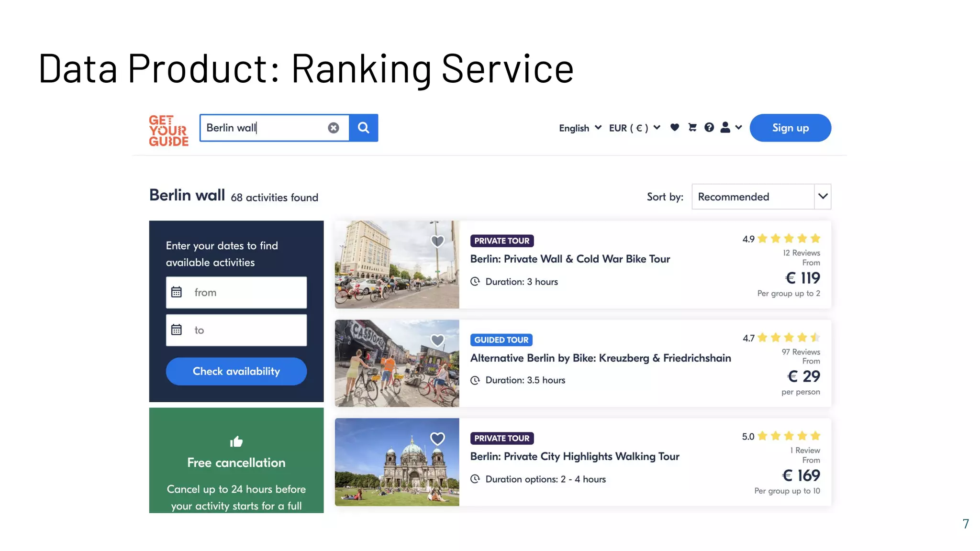Open the Cold War Bike Tour thumbnail
The image size is (980, 551).
click(x=397, y=264)
